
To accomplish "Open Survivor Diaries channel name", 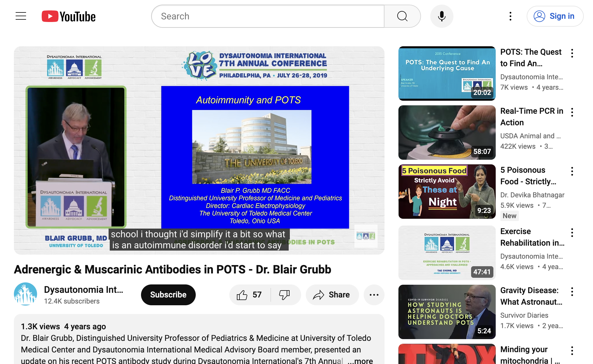I will (524, 315).
